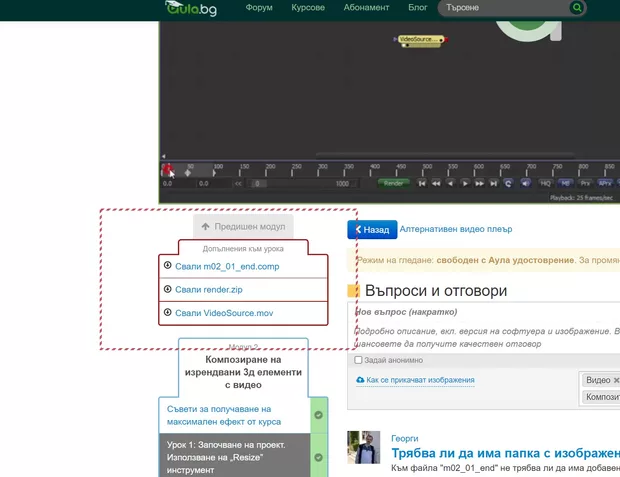Toggle the APrx auto proxy button

pyautogui.click(x=605, y=184)
